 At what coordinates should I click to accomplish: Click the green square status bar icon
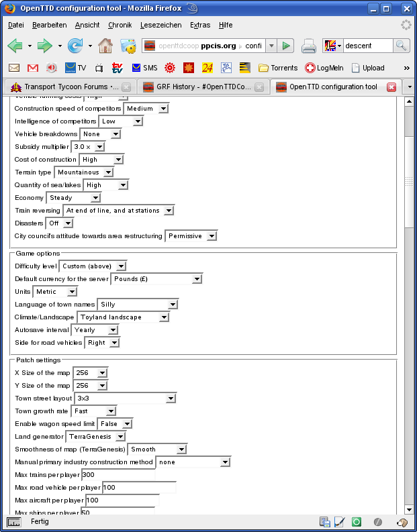(x=356, y=522)
